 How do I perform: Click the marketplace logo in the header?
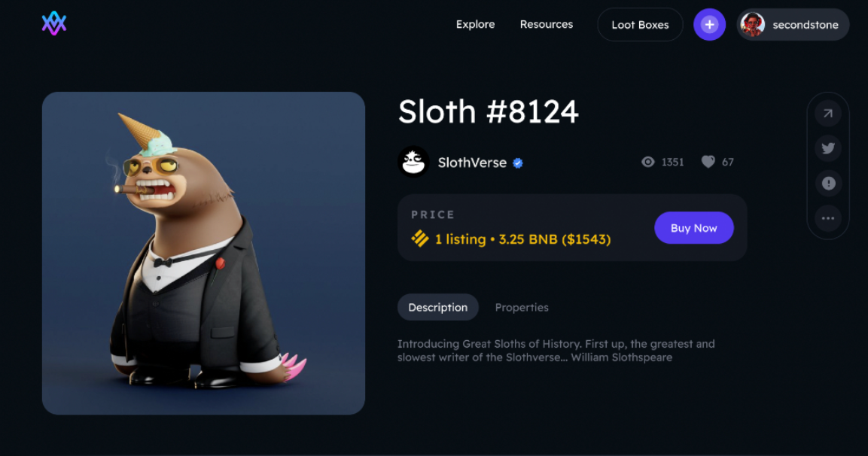pyautogui.click(x=54, y=23)
